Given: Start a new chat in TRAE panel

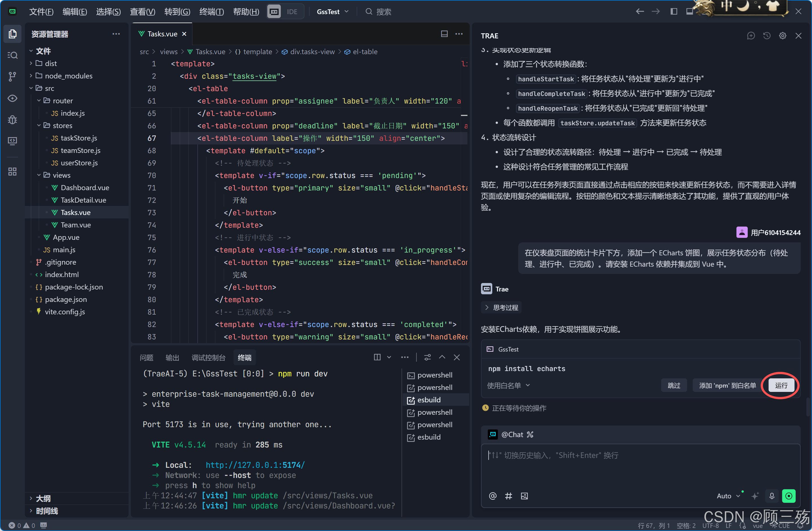Looking at the screenshot, I should pyautogui.click(x=751, y=36).
